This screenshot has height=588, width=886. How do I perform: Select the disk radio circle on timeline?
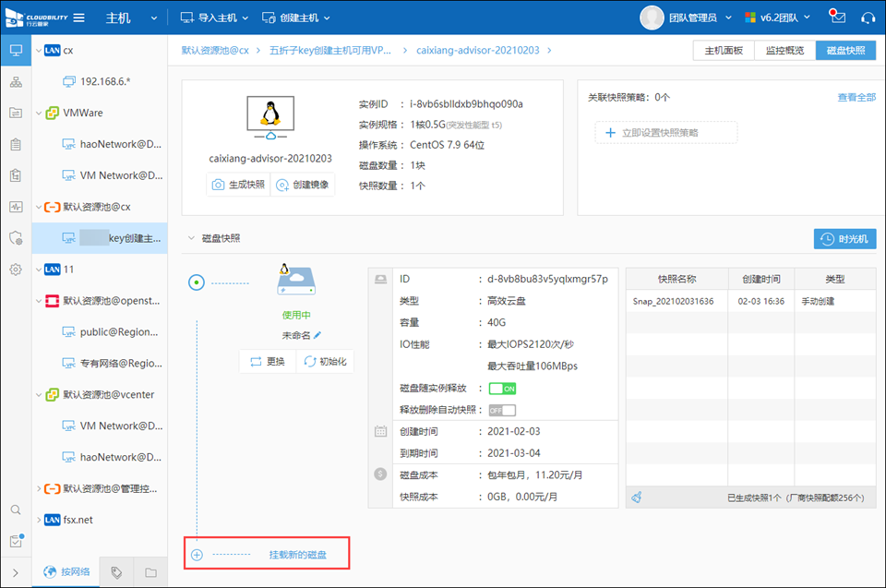(x=196, y=283)
